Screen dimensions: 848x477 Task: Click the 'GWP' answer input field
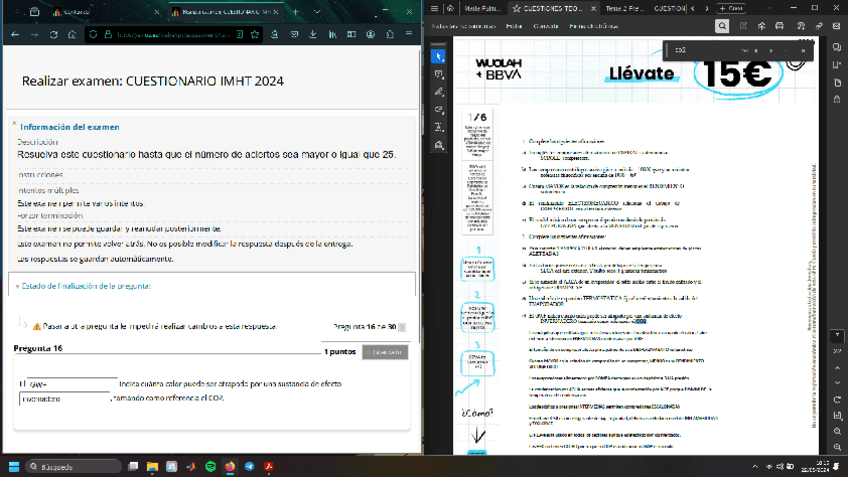click(x=72, y=384)
